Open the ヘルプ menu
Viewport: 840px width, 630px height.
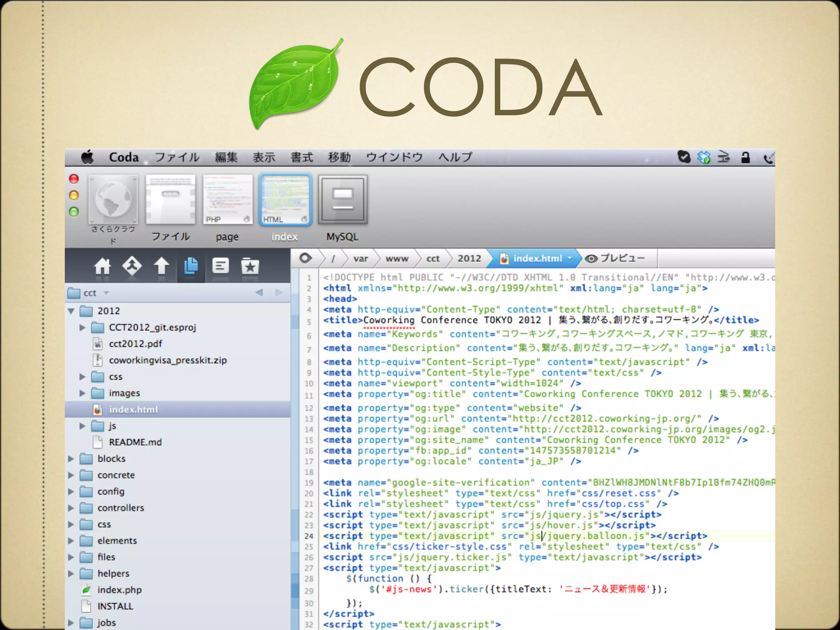[455, 157]
